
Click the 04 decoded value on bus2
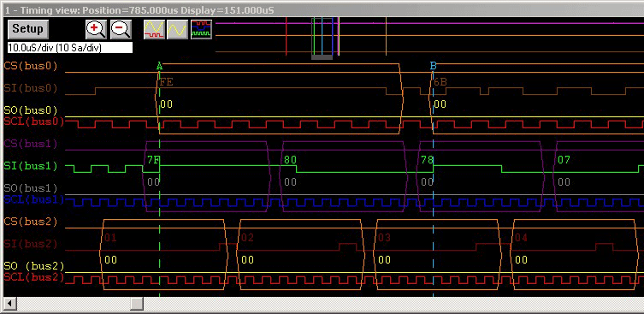pyautogui.click(x=521, y=238)
